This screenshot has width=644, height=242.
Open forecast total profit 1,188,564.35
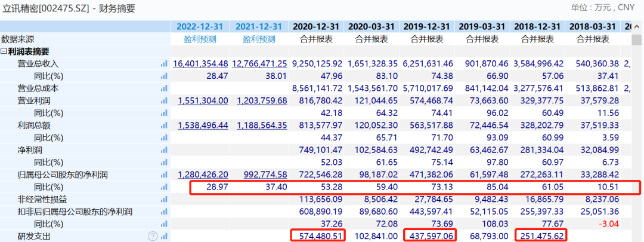tap(262, 125)
